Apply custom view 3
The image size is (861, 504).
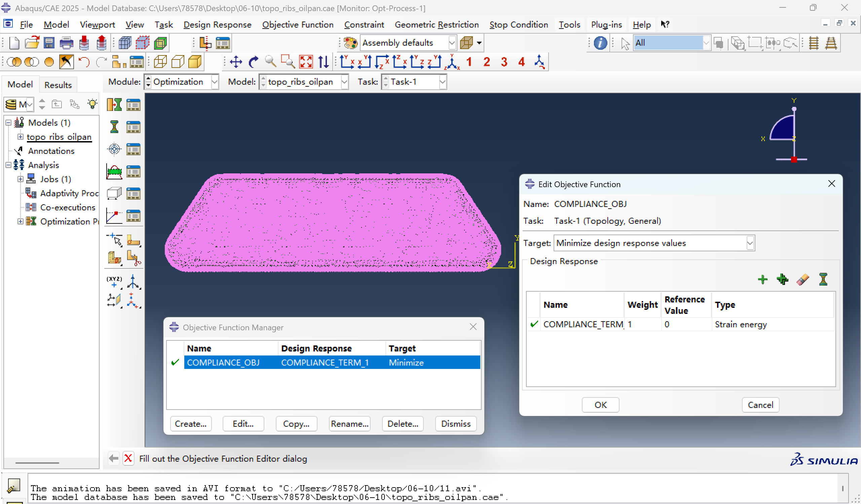pyautogui.click(x=504, y=62)
